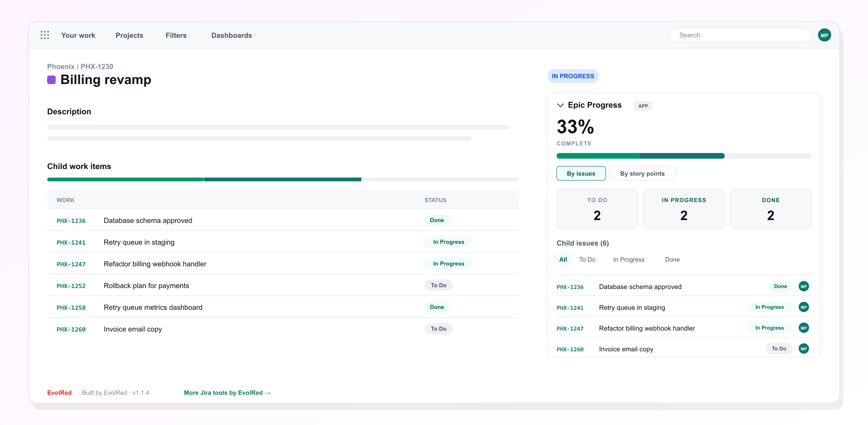Screen dimensions: 868x425
Task: Open the Dashboards menu
Action: pos(232,35)
